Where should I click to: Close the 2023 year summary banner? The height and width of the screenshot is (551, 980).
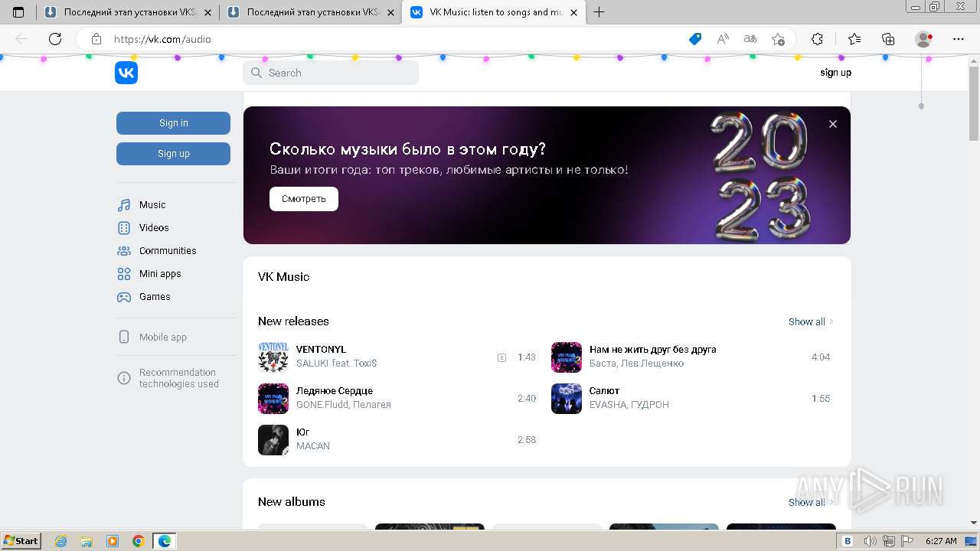click(833, 124)
